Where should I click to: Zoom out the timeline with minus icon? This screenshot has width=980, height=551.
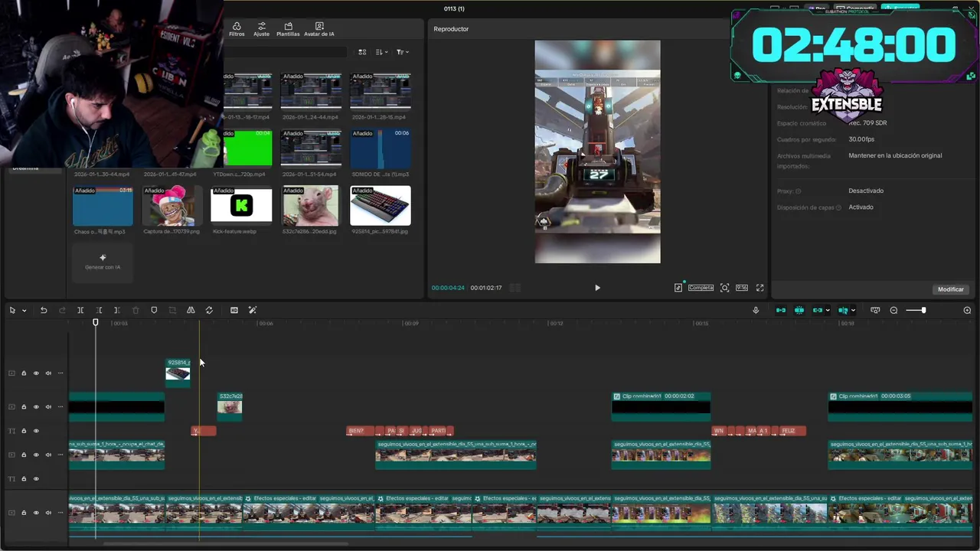coord(893,310)
